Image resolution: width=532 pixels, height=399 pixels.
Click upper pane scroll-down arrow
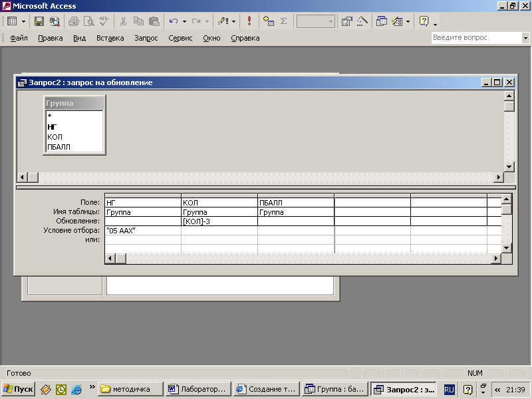509,167
